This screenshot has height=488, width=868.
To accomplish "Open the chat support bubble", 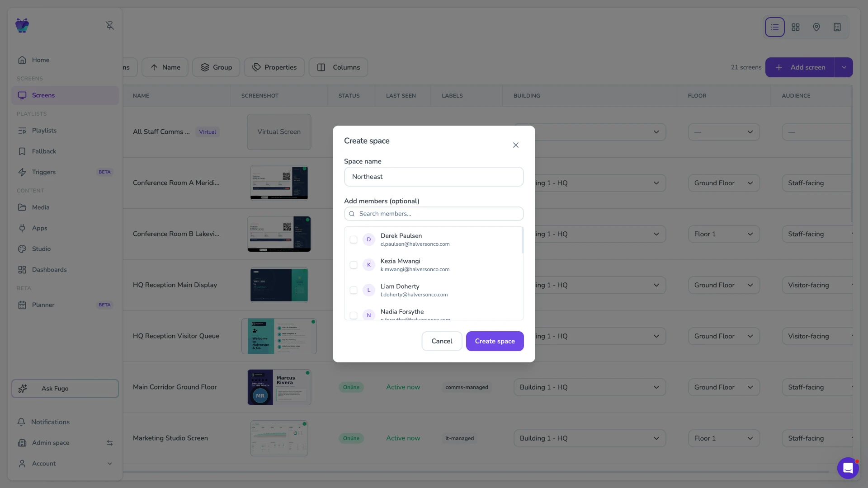I will coord(848,468).
